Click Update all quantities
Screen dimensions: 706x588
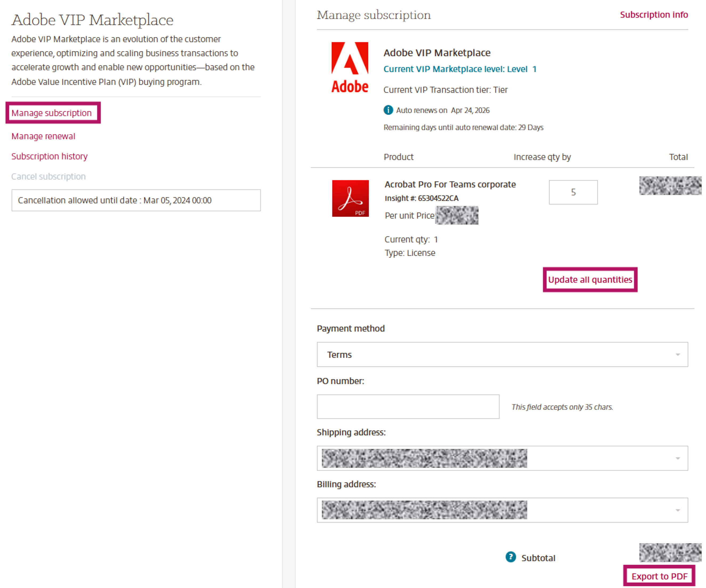[x=590, y=279]
